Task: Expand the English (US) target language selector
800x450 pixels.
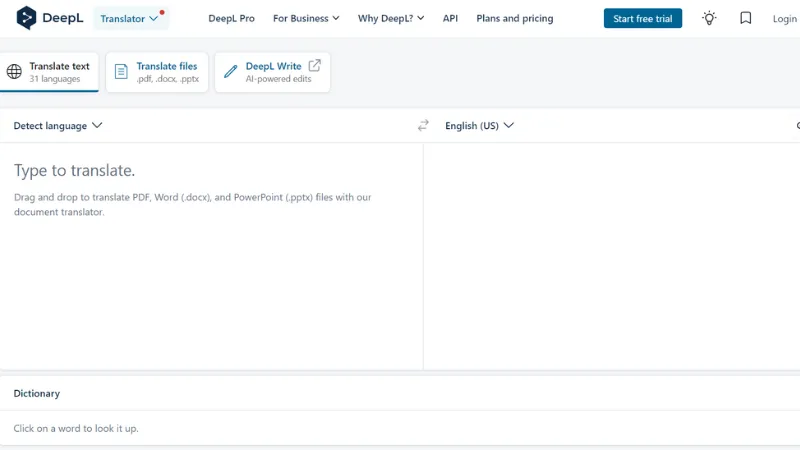Action: coord(479,126)
